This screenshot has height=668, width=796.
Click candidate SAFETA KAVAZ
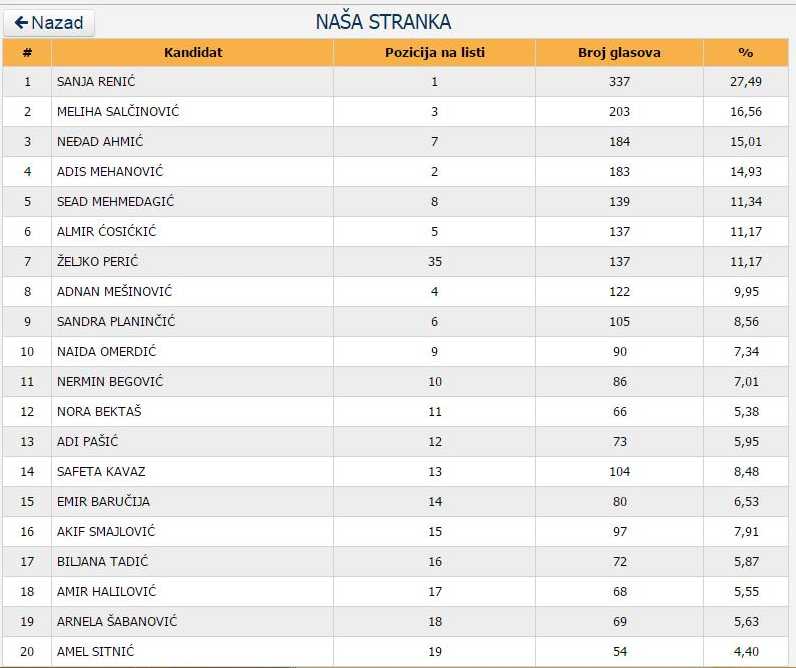click(101, 472)
